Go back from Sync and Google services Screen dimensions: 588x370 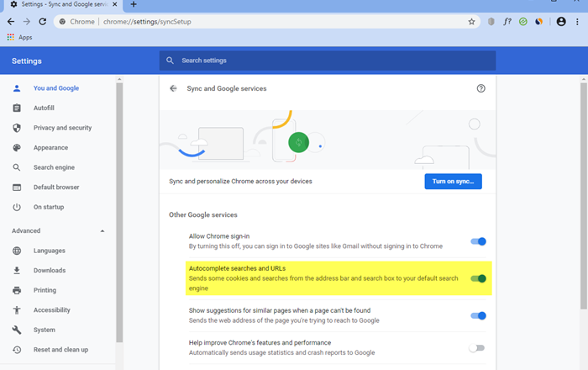(x=173, y=88)
